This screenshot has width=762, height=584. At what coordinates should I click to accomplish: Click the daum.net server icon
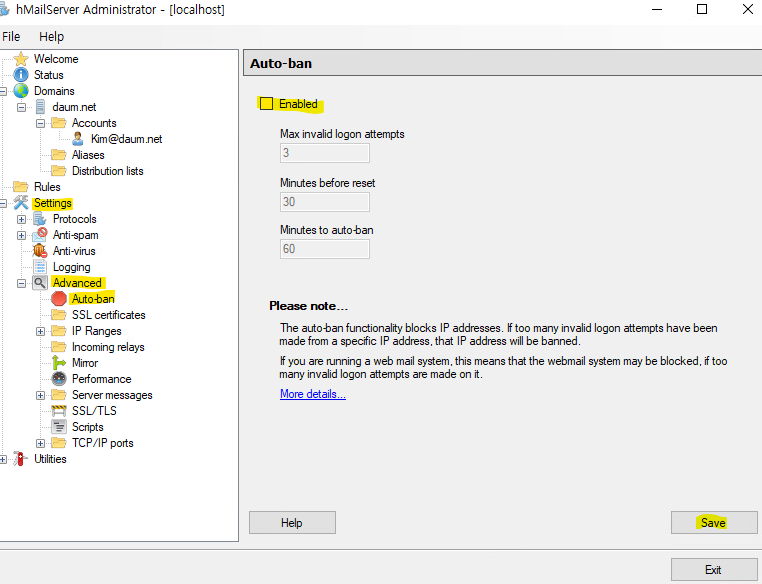40,107
